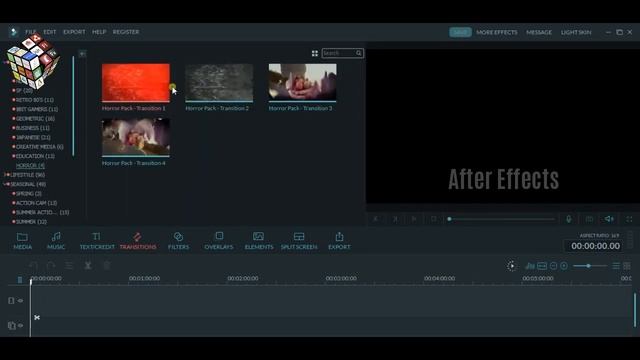The height and width of the screenshot is (360, 640).
Task: Click the Aspect Ratio 16:9 label
Action: (x=599, y=236)
